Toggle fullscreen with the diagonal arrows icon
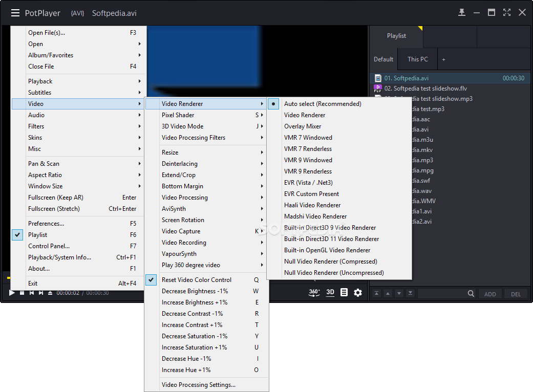 click(x=507, y=13)
